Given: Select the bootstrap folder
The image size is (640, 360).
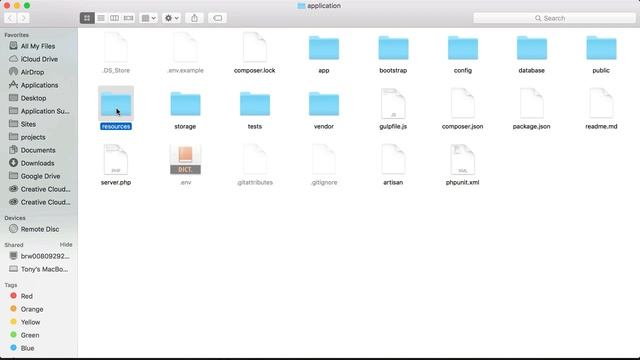Looking at the screenshot, I should [x=393, y=53].
